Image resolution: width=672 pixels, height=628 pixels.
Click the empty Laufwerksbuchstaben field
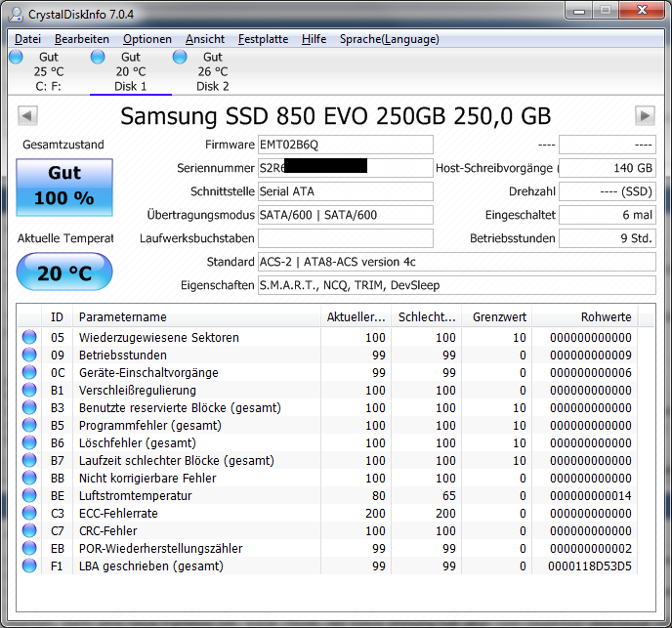(x=346, y=238)
